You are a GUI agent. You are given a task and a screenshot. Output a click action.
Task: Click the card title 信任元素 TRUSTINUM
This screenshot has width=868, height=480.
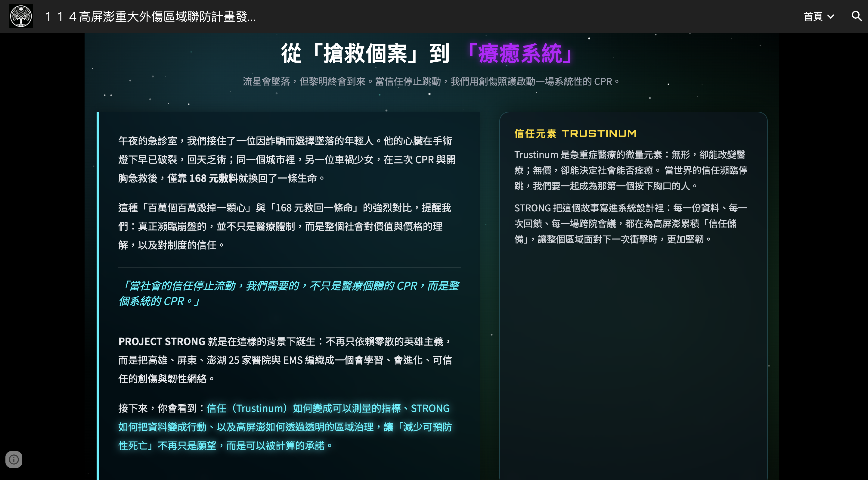click(575, 133)
